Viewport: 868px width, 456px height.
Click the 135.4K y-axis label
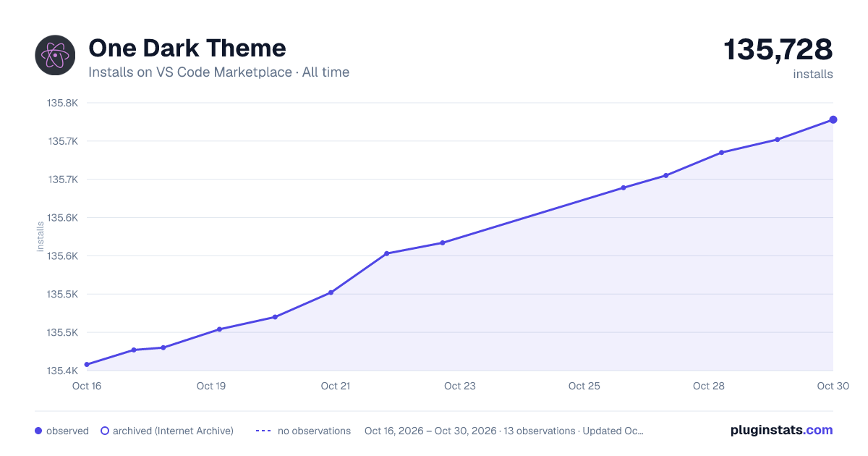(63, 371)
